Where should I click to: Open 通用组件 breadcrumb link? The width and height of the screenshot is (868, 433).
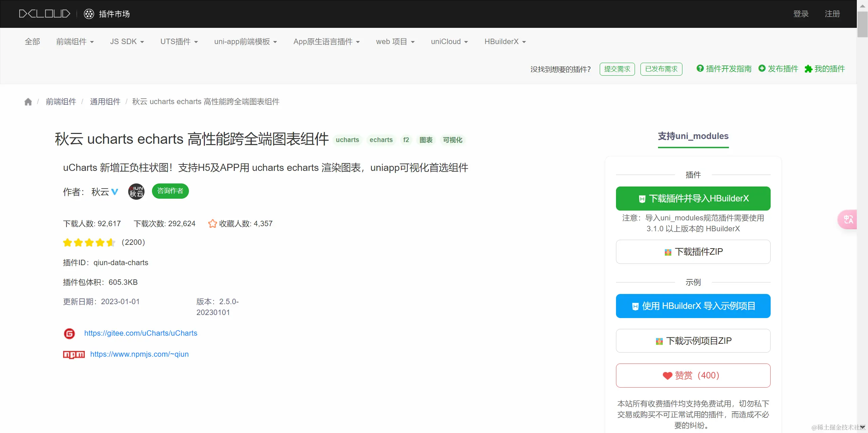click(105, 102)
